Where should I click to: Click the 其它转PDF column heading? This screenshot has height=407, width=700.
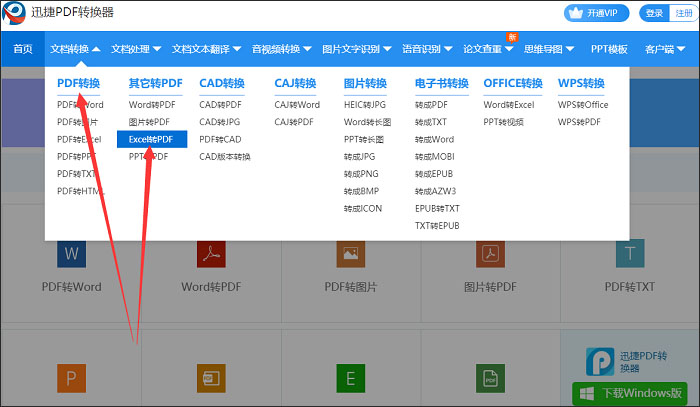155,83
